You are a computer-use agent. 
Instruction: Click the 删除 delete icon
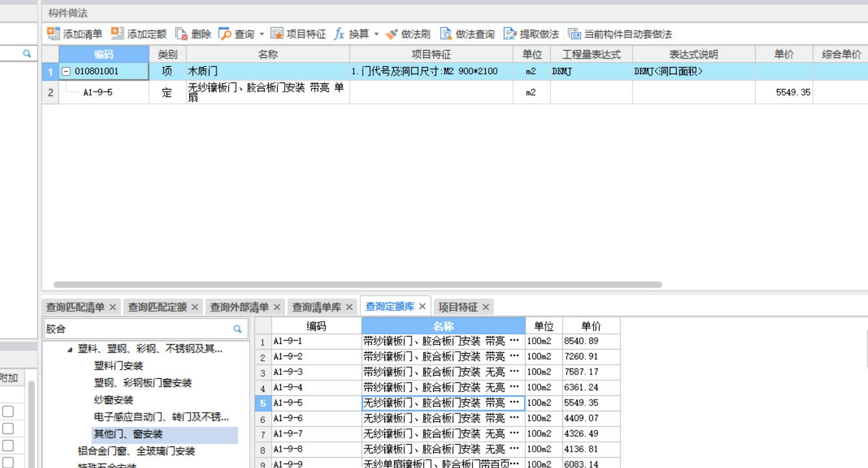click(181, 34)
